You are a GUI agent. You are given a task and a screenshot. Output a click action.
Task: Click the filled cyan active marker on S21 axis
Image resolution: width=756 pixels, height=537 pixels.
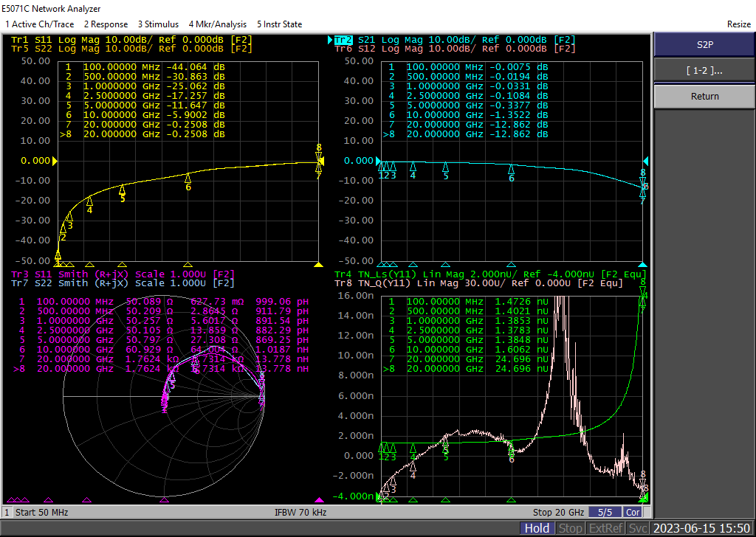[642, 264]
